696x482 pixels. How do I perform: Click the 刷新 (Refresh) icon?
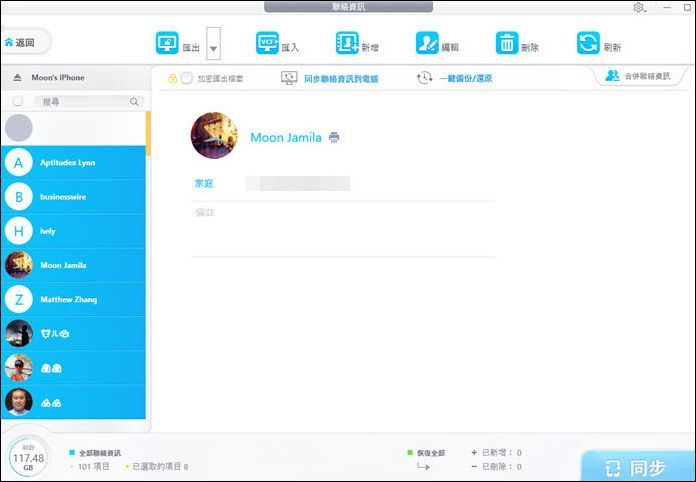pos(588,43)
